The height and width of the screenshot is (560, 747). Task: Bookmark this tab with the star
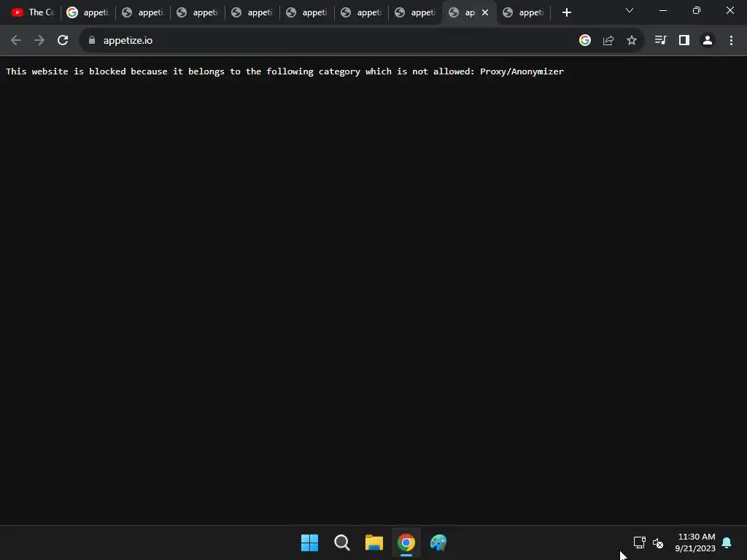pos(632,41)
